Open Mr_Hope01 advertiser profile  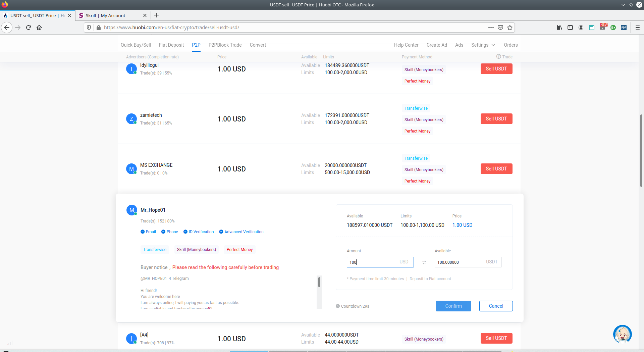click(x=153, y=210)
